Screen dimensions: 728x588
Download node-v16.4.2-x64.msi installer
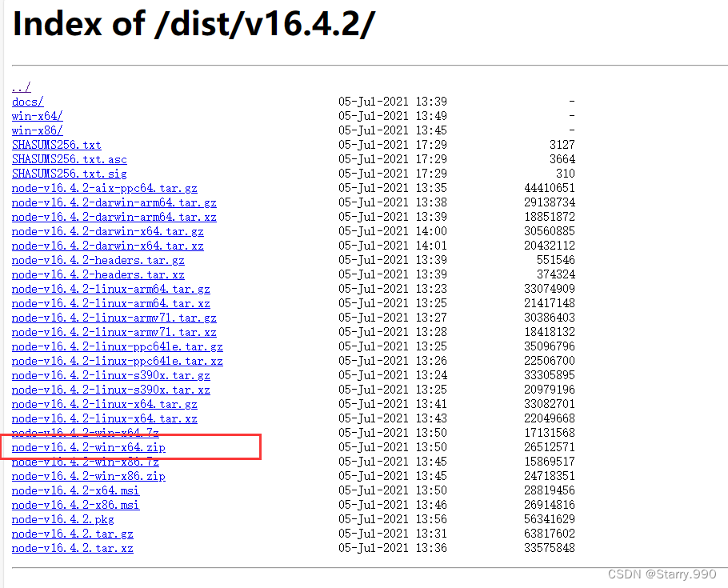(x=76, y=490)
